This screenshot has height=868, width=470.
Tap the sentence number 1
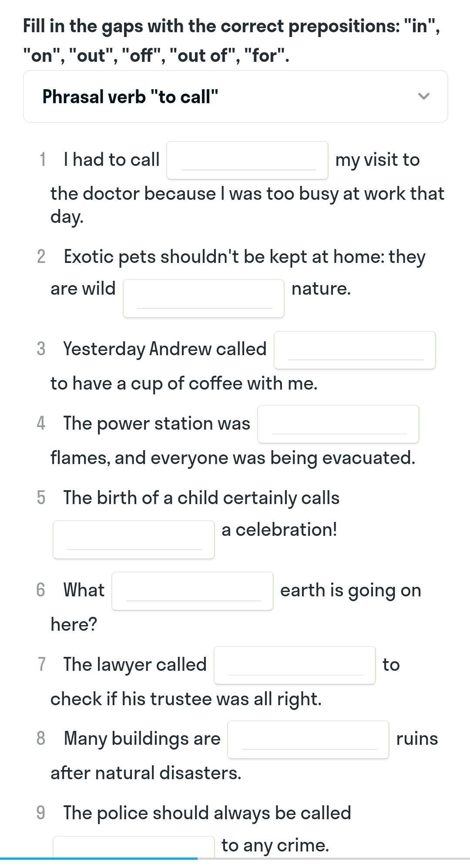tap(42, 160)
